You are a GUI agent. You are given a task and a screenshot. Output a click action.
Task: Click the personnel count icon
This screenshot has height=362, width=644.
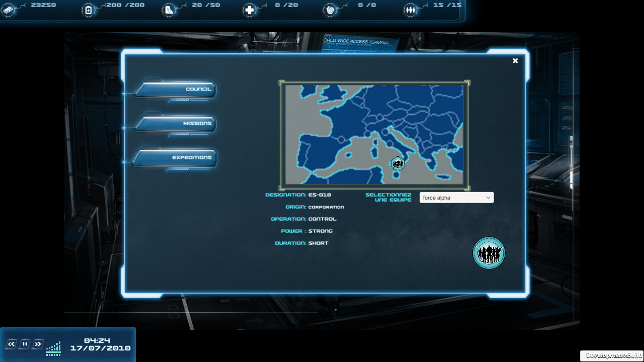tap(411, 9)
